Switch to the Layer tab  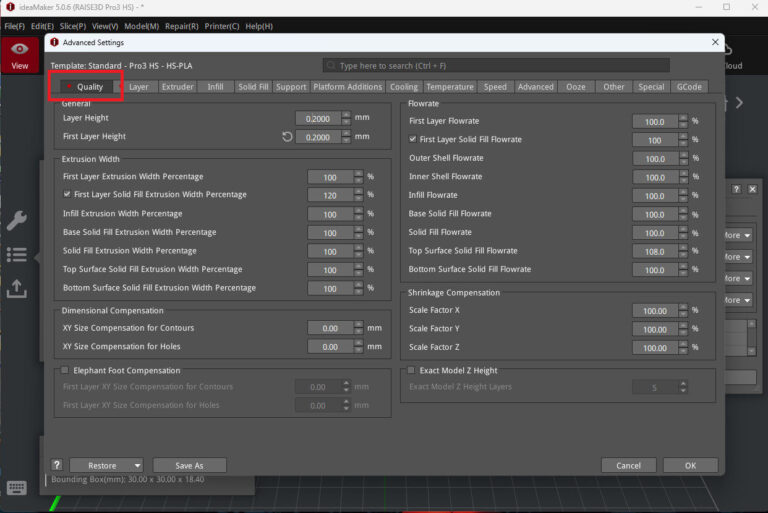coord(139,87)
